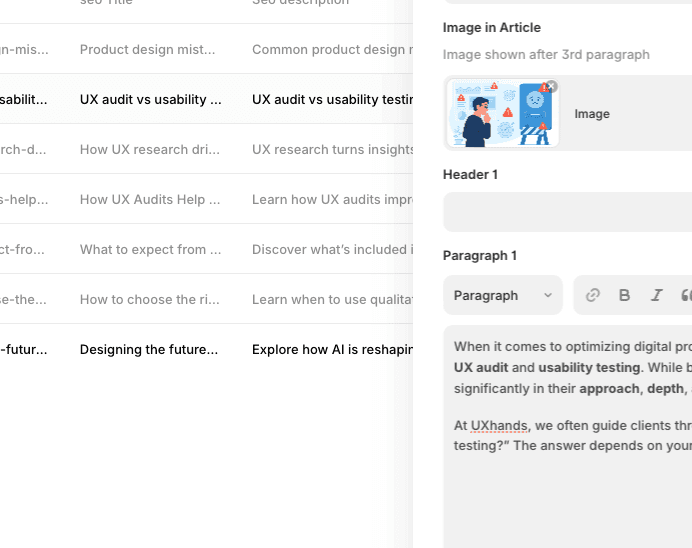
Task: Select the 'UX audit vs usability' row
Action: click(150, 100)
